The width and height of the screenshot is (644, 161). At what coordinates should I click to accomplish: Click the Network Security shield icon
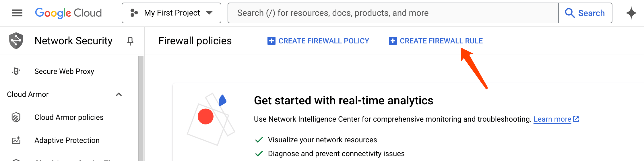[16, 41]
